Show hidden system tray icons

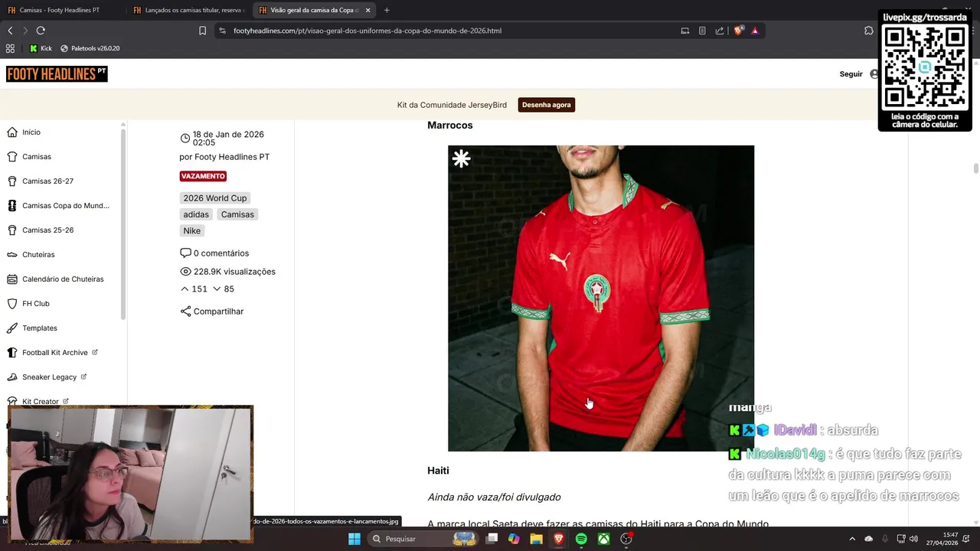point(852,539)
